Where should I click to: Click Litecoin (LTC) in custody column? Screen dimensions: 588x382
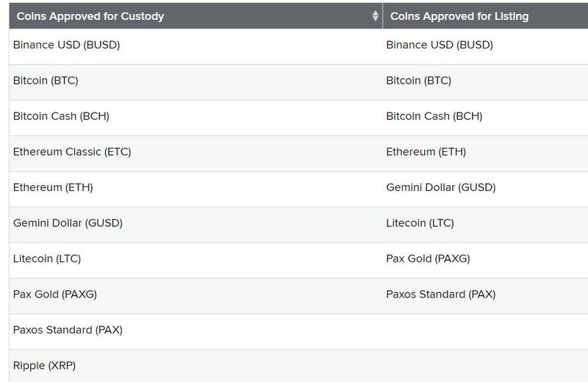[x=47, y=259]
